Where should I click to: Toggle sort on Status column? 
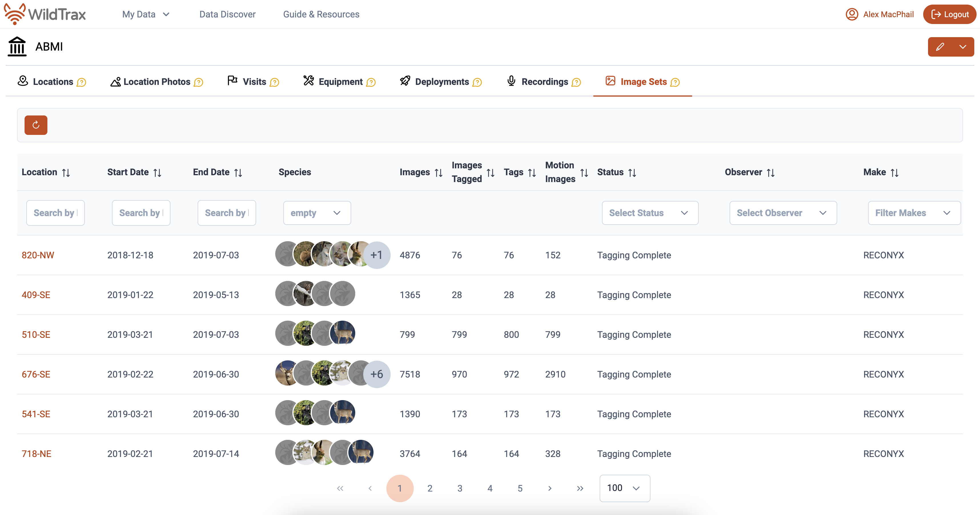pos(632,173)
